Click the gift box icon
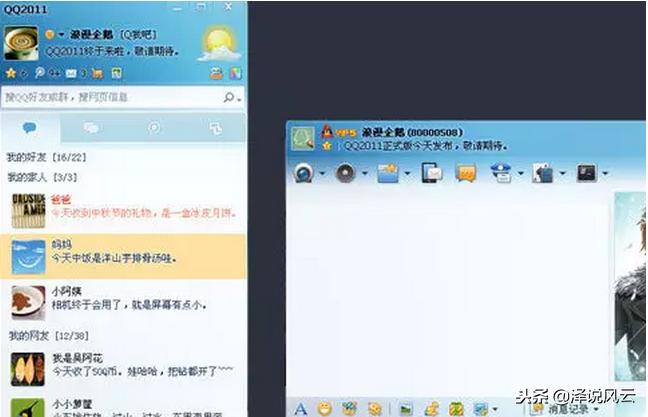Image resolution: width=648 pixels, height=417 pixels. [456, 409]
